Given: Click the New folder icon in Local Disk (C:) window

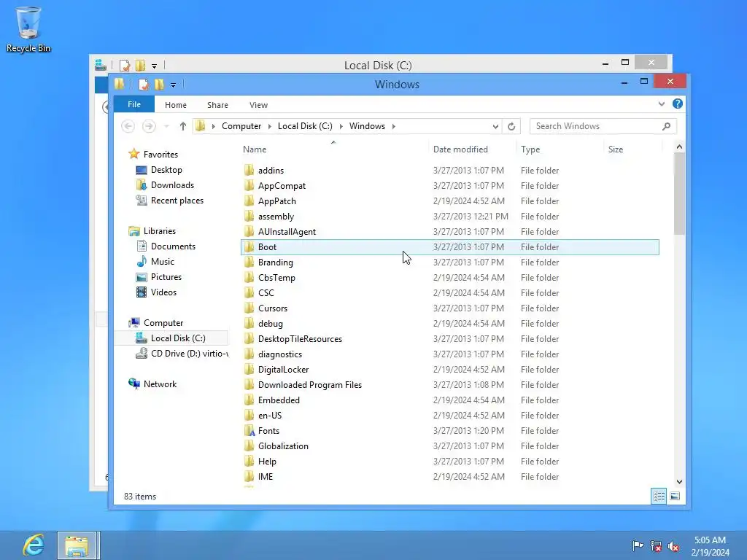Looking at the screenshot, I should pyautogui.click(x=140, y=65).
